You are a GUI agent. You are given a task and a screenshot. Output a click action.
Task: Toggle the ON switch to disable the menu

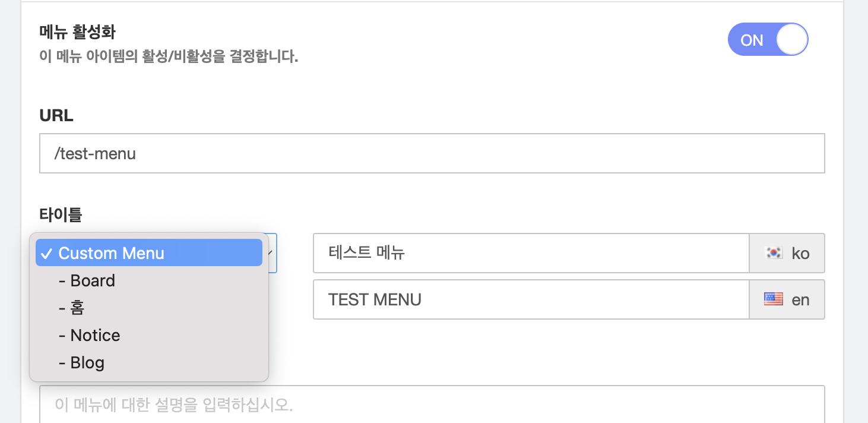coord(768,39)
